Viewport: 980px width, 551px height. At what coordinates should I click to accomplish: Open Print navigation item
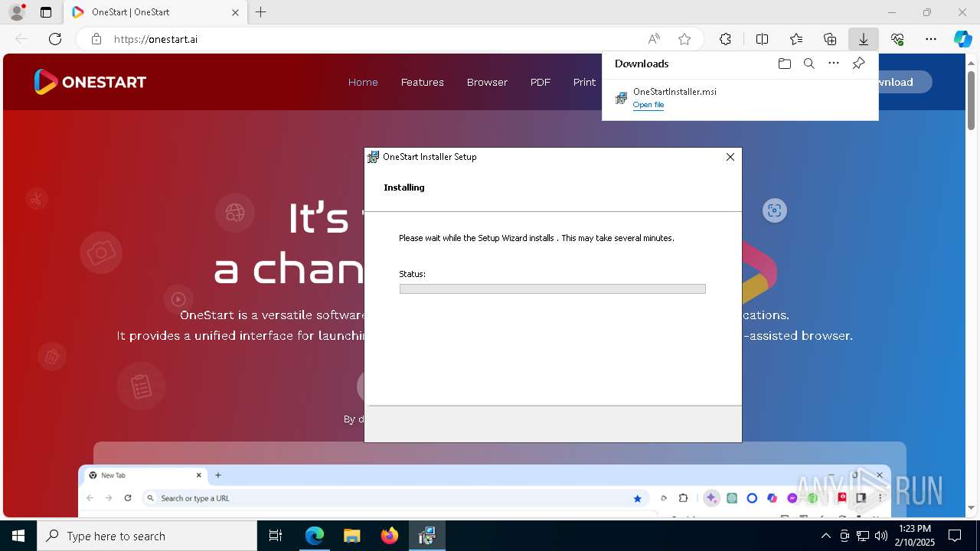tap(584, 82)
